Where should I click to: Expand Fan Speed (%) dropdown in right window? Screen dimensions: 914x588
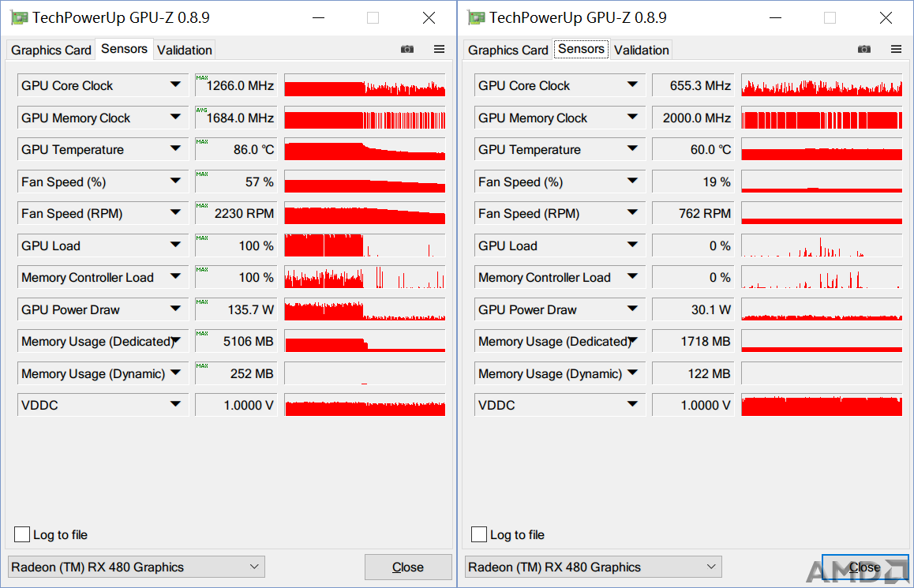(632, 182)
